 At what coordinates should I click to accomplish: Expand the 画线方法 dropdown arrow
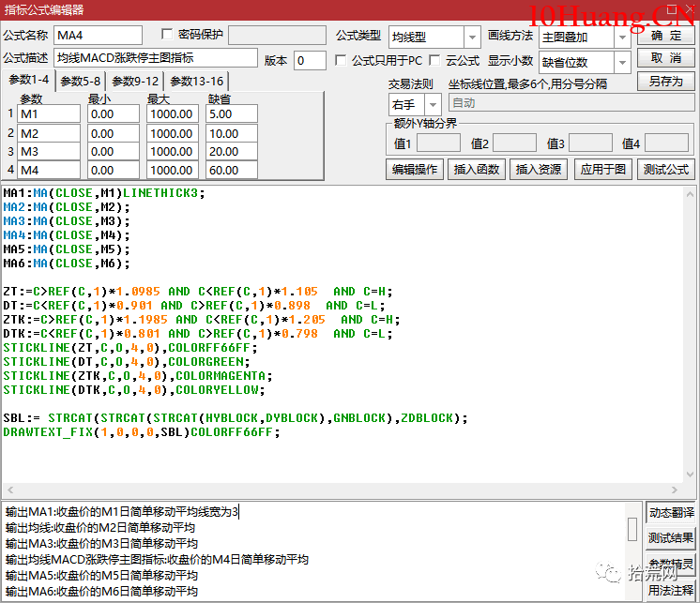click(622, 37)
